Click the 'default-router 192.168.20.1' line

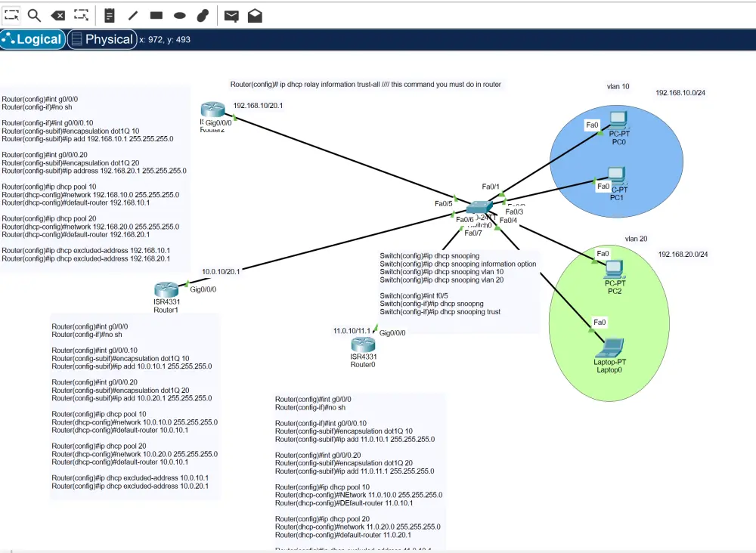(76, 235)
